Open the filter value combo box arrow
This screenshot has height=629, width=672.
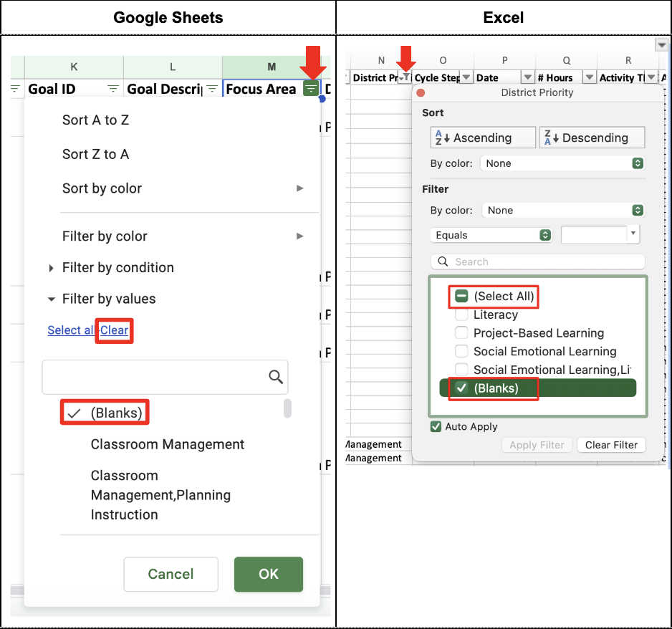click(633, 234)
